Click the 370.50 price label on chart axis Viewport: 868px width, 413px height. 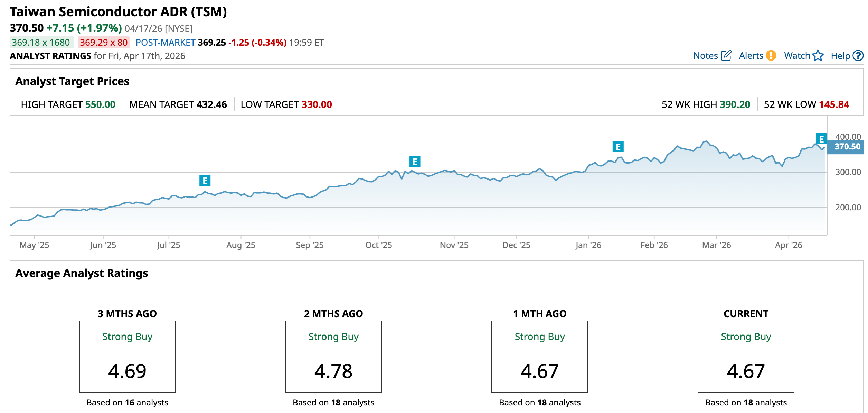click(x=847, y=147)
